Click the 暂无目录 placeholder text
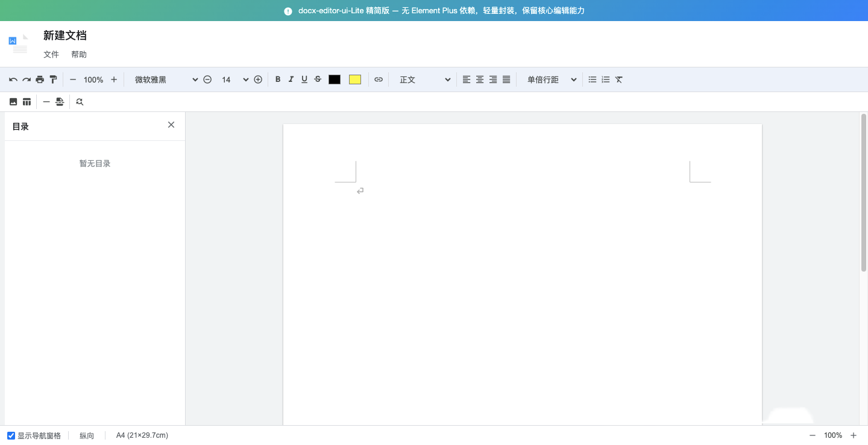Image resolution: width=868 pixels, height=445 pixels. coord(95,164)
